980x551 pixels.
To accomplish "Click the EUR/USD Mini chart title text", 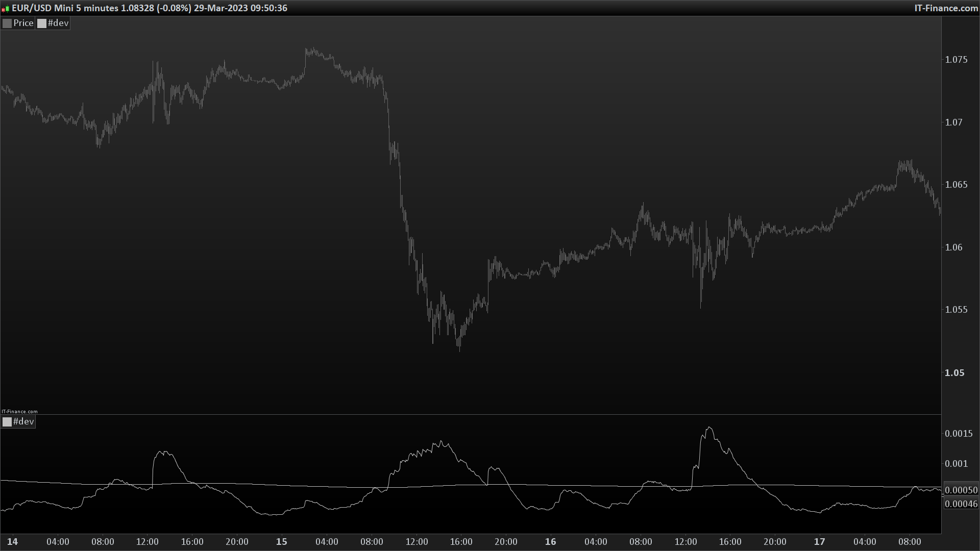I will click(149, 8).
